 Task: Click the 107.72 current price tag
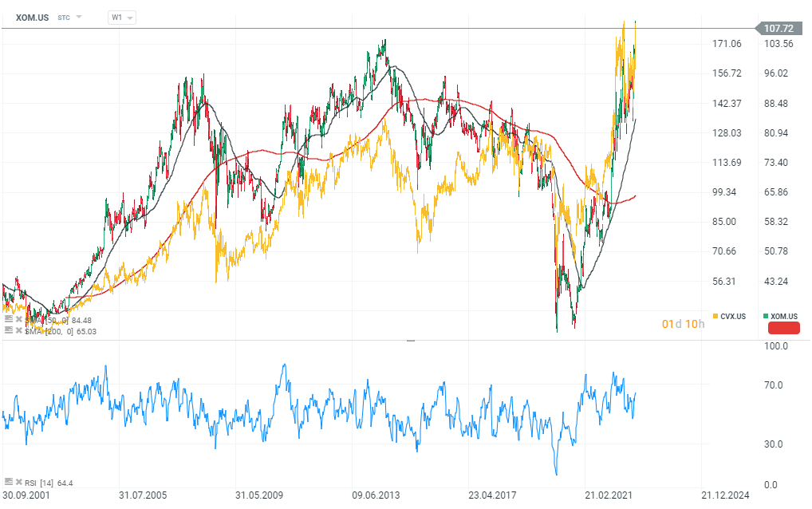(778, 29)
